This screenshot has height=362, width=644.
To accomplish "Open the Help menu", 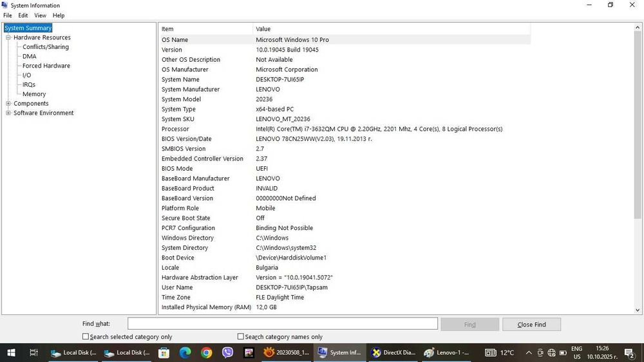I will pyautogui.click(x=59, y=15).
